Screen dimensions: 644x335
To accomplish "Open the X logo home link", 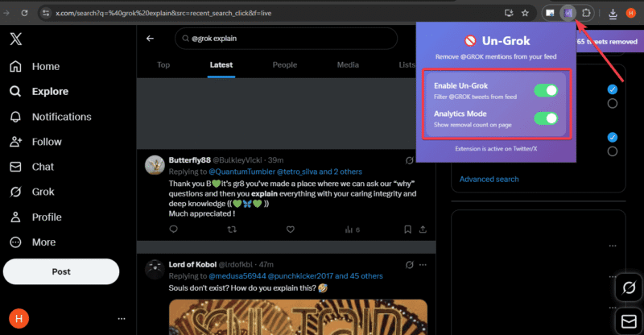I will pos(15,39).
